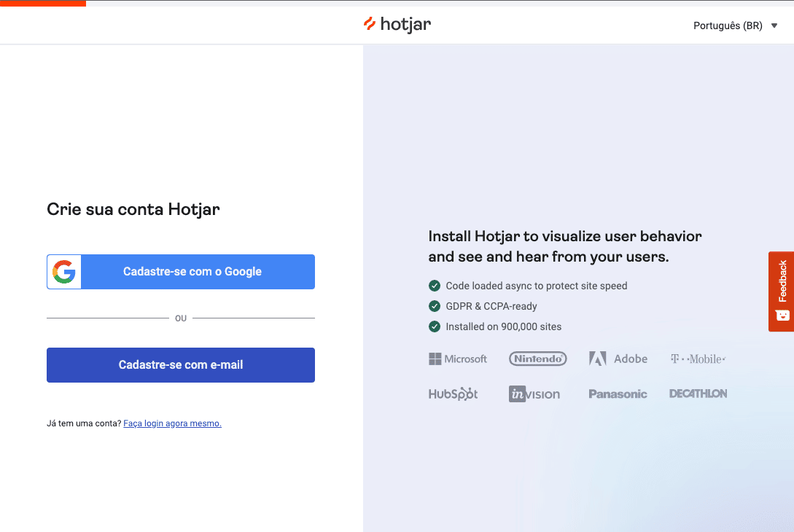This screenshot has height=532, width=794.
Task: Click the language dropdown arrow
Action: 774,26
